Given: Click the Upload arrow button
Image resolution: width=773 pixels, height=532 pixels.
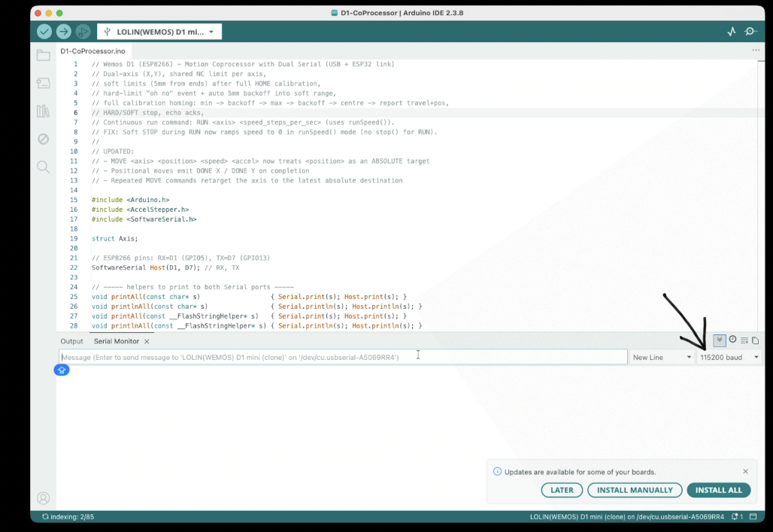Looking at the screenshot, I should point(64,32).
